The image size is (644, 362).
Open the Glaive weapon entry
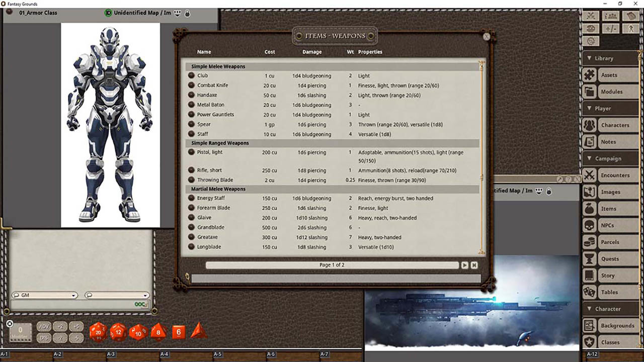tap(204, 217)
